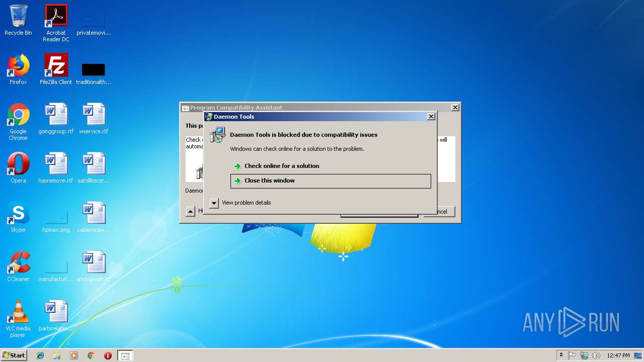Select the privatemovi... desktop file
Screen dimensions: 644x362
(x=94, y=24)
